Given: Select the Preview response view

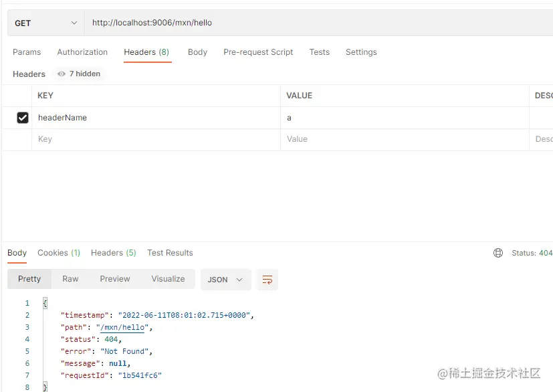Looking at the screenshot, I should 115,279.
